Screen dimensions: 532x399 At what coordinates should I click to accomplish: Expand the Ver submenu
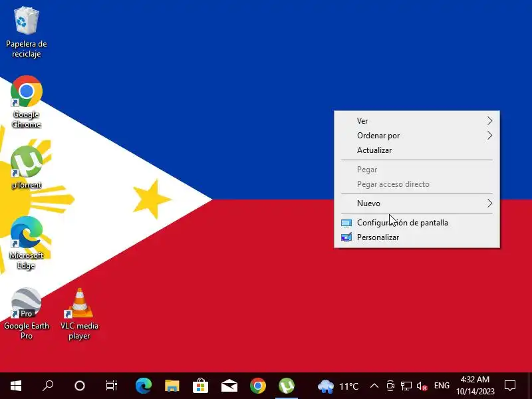tap(417, 121)
